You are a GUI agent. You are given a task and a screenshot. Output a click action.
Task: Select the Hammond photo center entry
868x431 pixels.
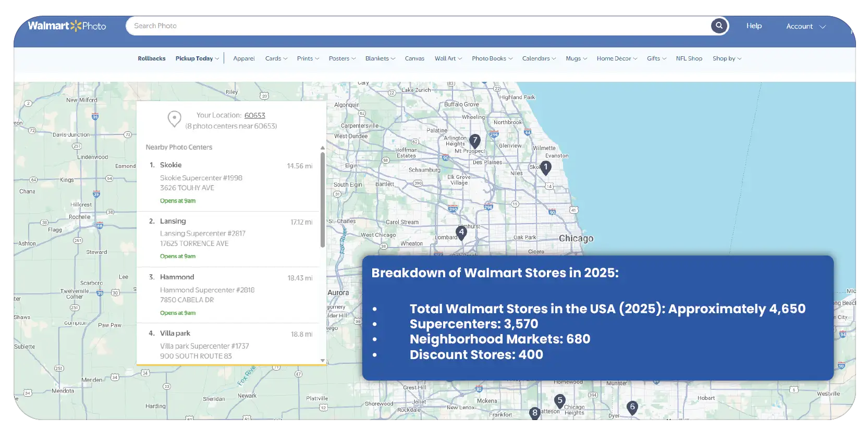pyautogui.click(x=228, y=295)
